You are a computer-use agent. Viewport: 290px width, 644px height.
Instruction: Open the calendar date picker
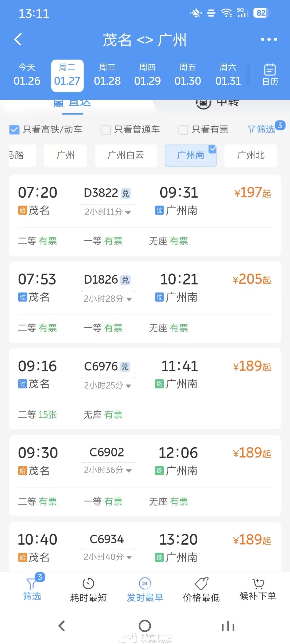[270, 75]
